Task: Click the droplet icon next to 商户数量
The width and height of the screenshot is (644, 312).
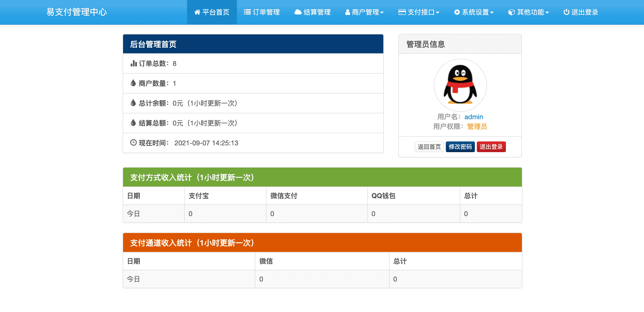Action: coord(133,83)
